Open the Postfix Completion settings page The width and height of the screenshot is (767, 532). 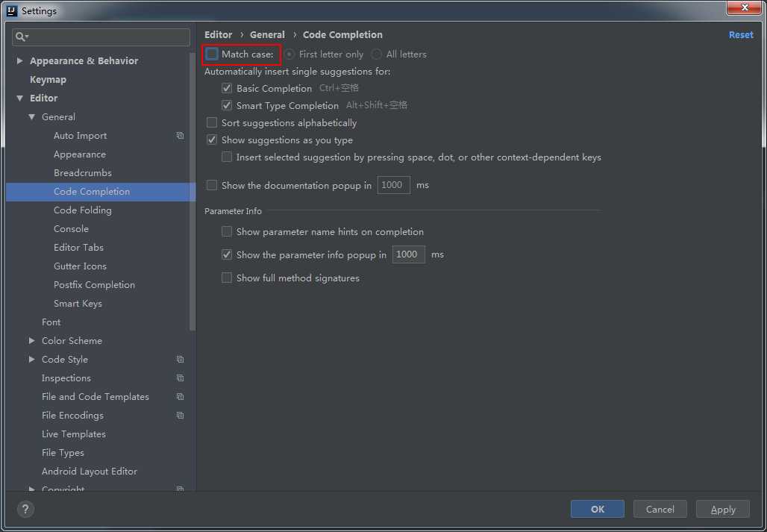tap(95, 284)
